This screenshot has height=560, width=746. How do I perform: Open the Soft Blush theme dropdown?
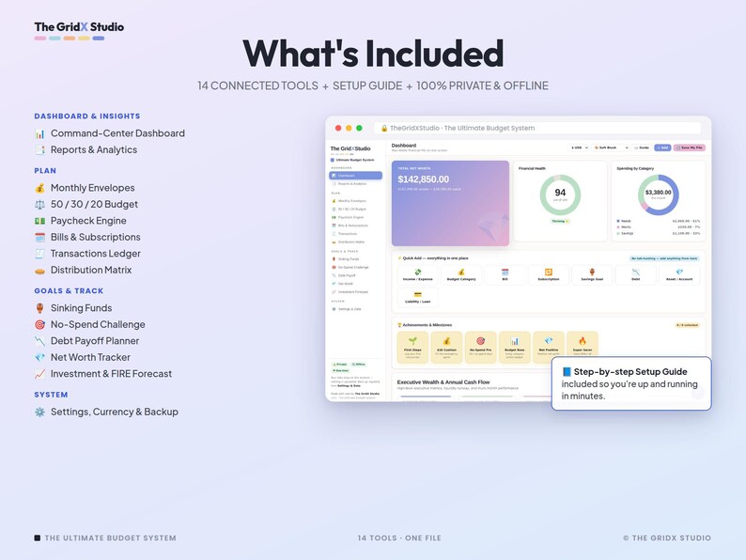pos(612,148)
